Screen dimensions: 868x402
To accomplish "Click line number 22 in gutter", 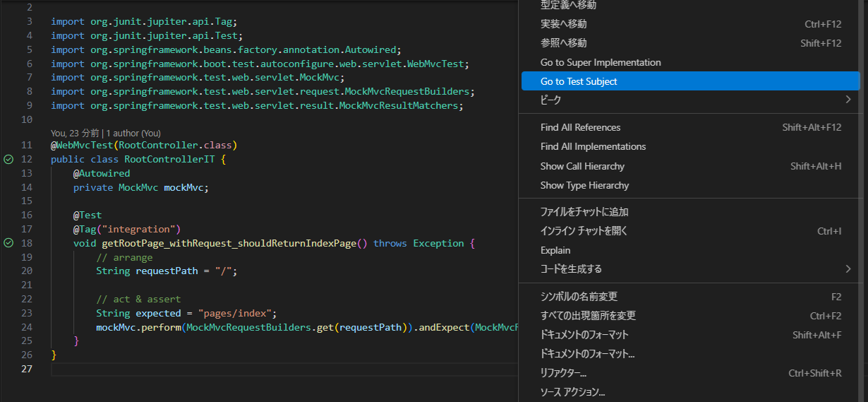I will point(27,299).
